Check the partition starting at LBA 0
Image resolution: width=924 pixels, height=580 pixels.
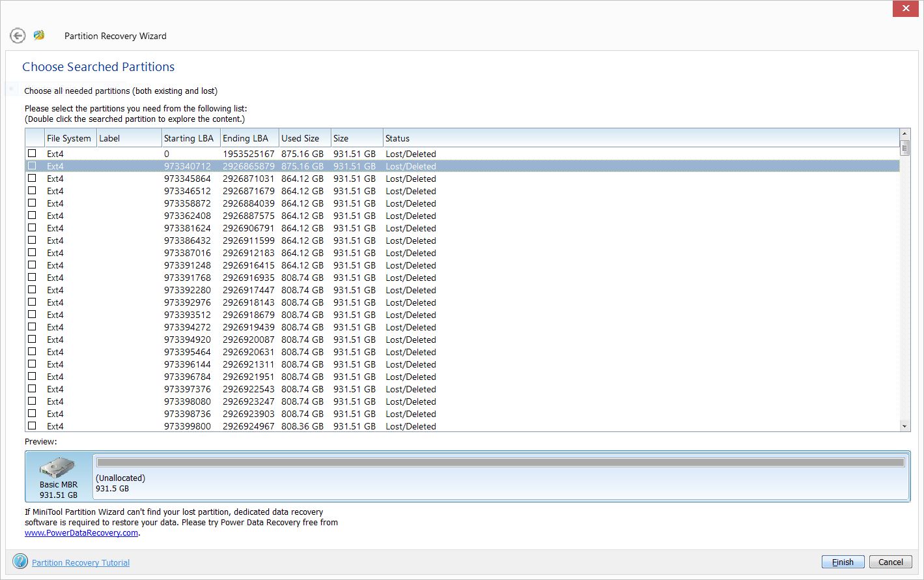[32, 154]
